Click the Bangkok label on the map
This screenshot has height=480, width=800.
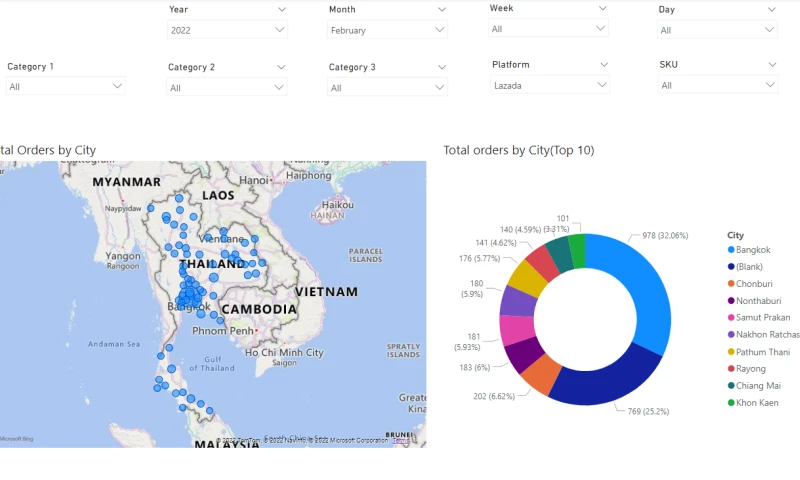189,307
